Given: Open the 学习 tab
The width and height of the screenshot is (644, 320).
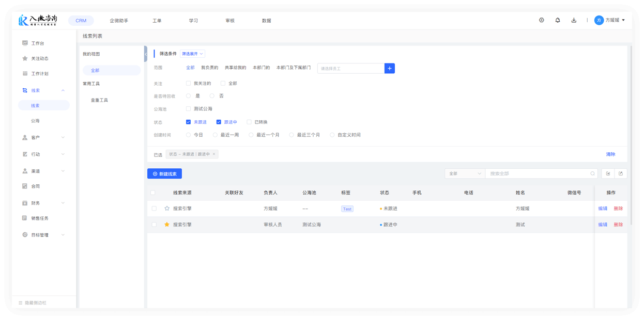Looking at the screenshot, I should click(193, 21).
